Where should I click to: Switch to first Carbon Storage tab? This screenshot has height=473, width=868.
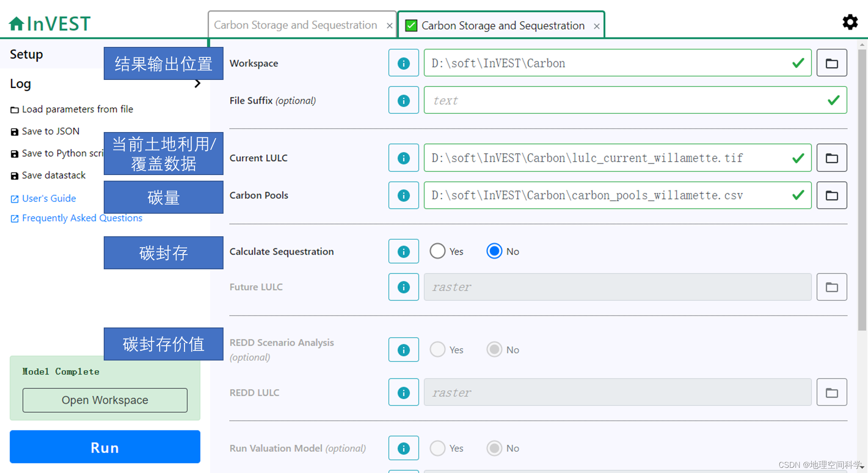[x=295, y=25]
